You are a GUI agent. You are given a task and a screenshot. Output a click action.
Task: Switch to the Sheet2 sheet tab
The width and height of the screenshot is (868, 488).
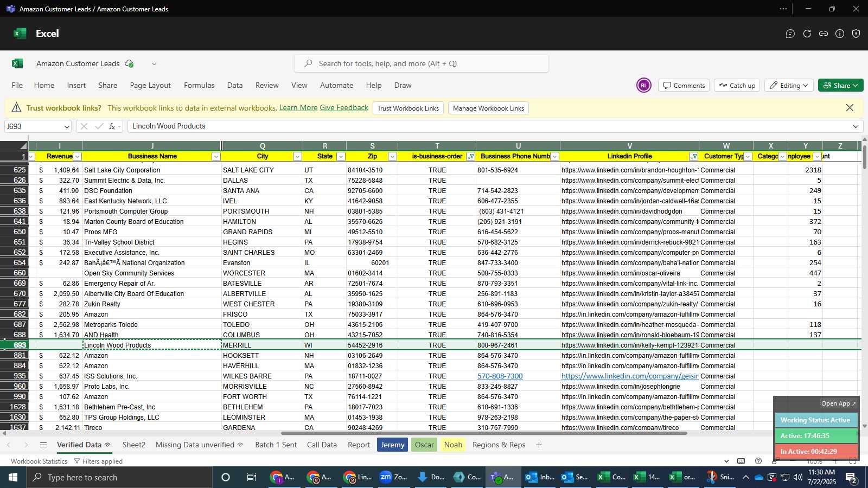click(x=134, y=445)
